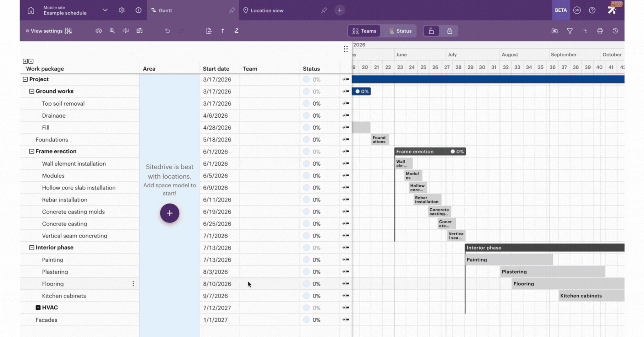Open the Example schedule dropdown chevron

point(105,10)
